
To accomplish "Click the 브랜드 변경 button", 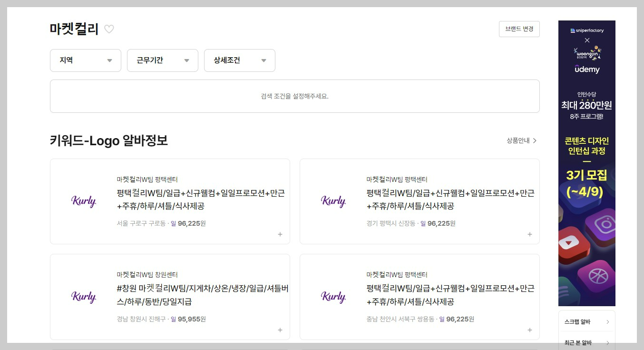I will (x=519, y=29).
